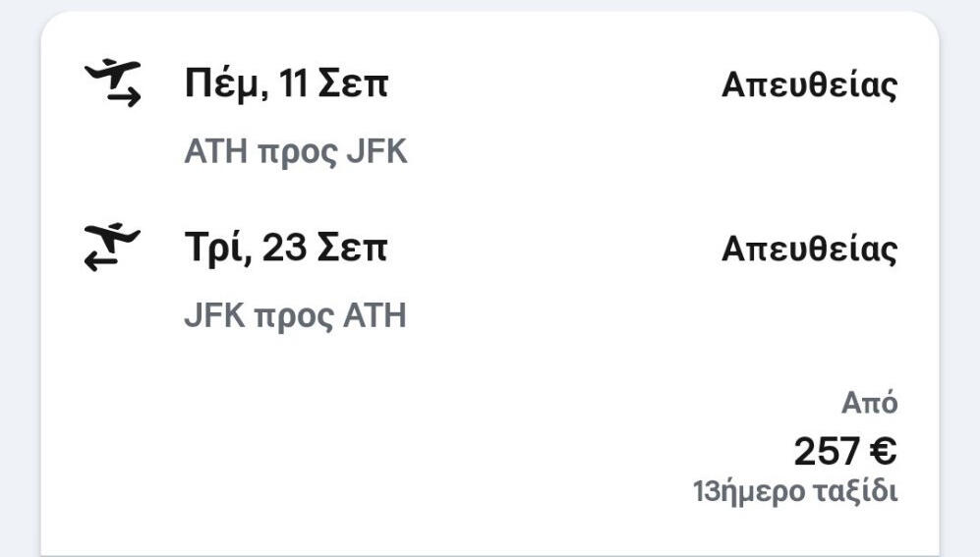Select the Πέμ, 11 Σεπ departure date
The height and width of the screenshot is (557, 980).
click(x=286, y=84)
